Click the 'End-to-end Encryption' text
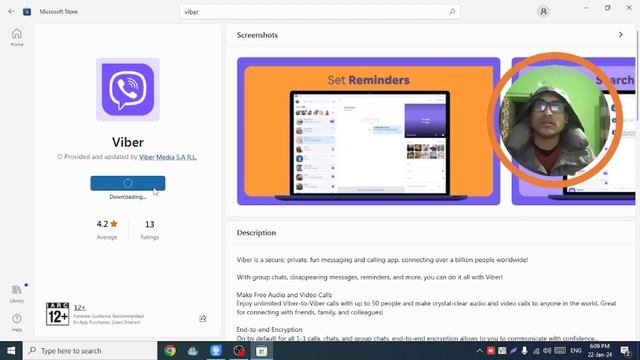 269,329
